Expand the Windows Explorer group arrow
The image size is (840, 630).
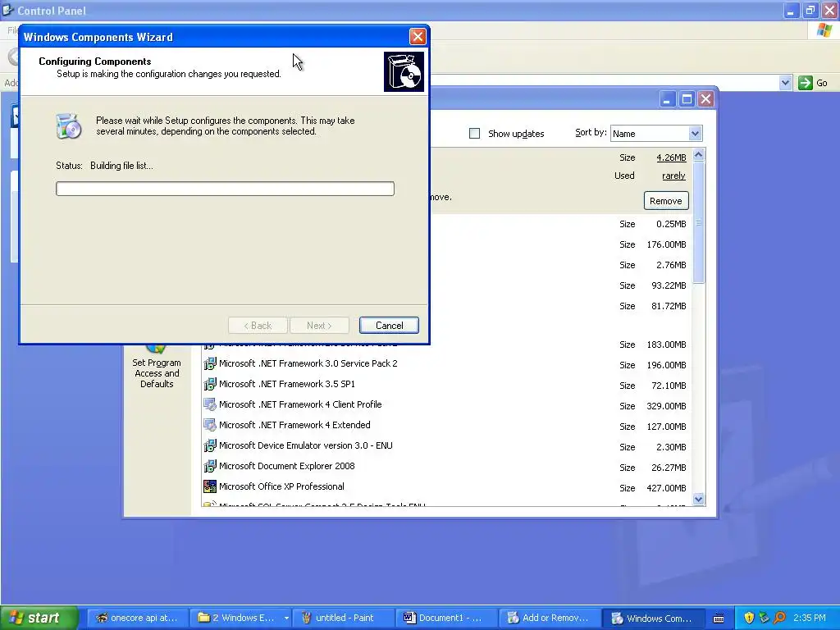tap(286, 619)
